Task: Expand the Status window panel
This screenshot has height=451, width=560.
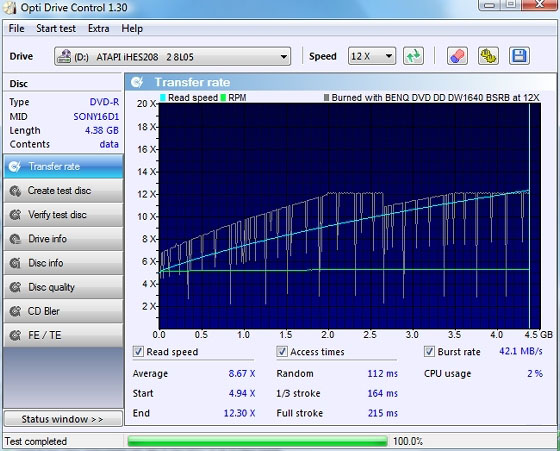Action: click(x=63, y=419)
